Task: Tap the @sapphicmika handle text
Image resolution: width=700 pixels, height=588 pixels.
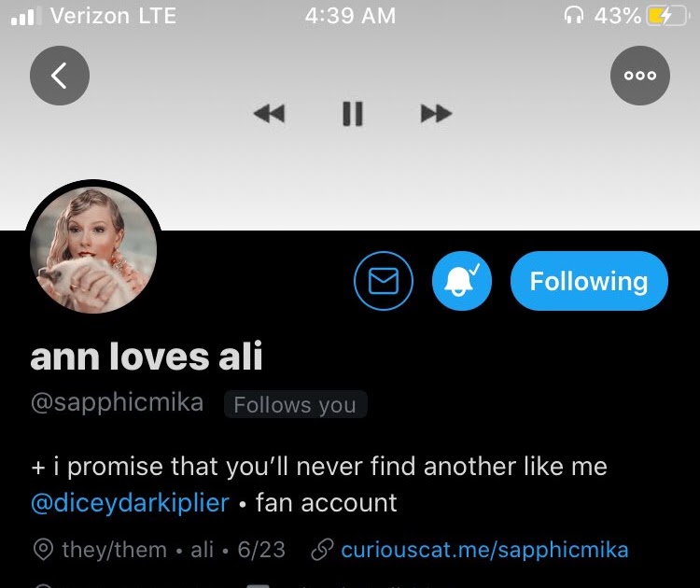Action: tap(117, 402)
